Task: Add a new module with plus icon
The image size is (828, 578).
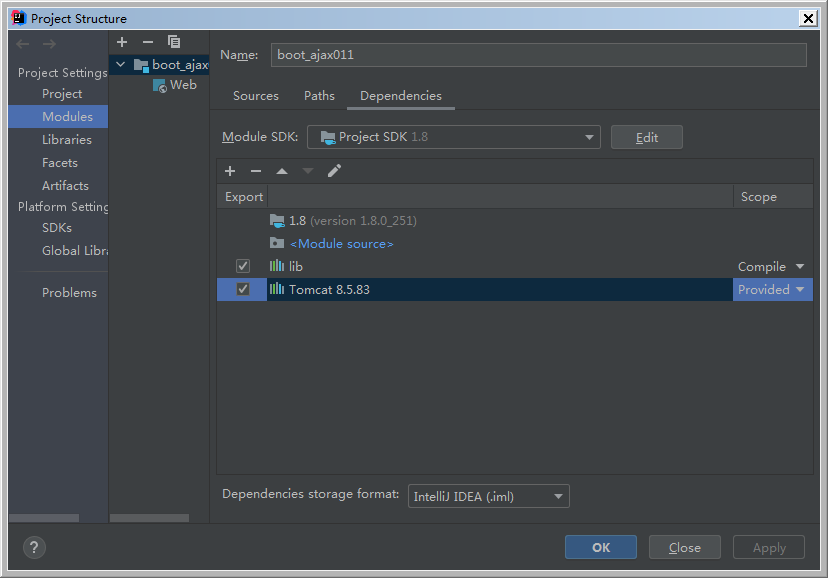Action: [122, 42]
